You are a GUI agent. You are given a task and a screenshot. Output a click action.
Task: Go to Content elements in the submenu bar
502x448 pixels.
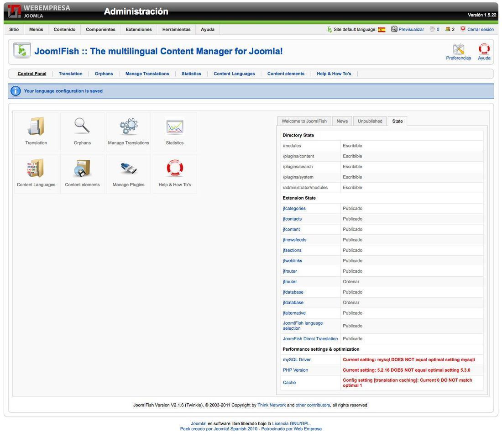286,74
